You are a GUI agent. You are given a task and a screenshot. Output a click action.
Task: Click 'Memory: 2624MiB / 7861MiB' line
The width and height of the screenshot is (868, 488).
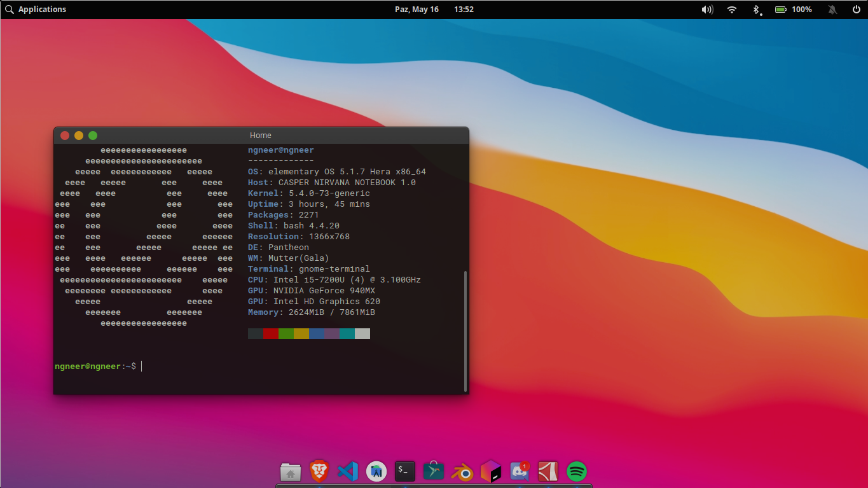point(312,312)
